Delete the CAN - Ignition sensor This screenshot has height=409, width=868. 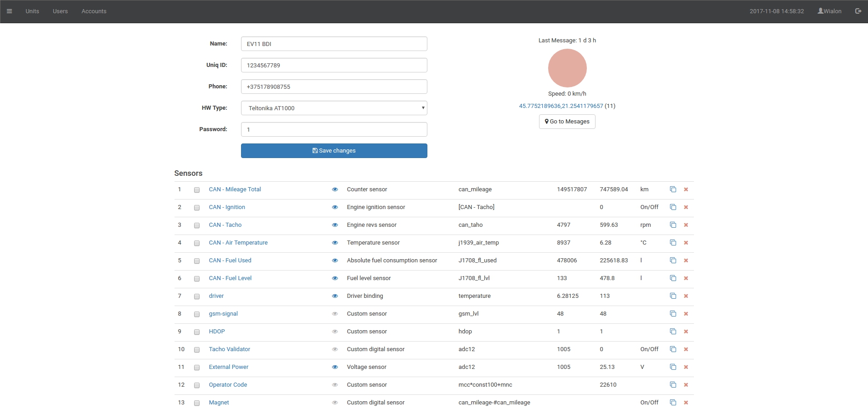pyautogui.click(x=686, y=207)
